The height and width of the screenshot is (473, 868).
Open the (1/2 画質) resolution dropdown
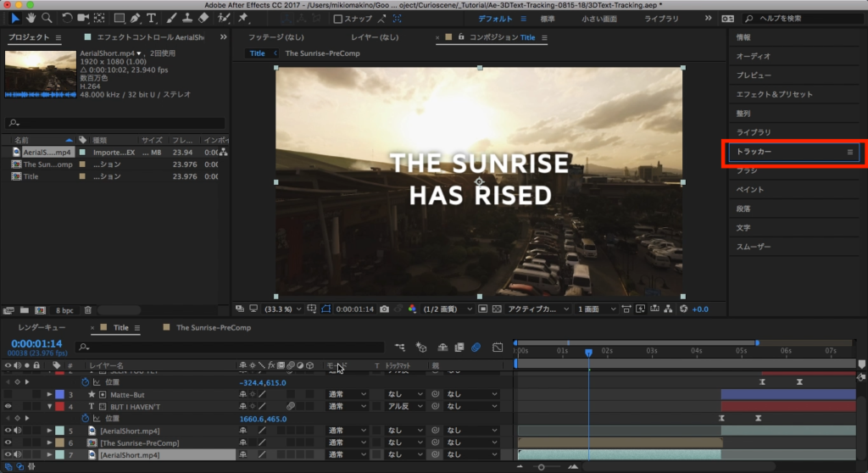[x=448, y=309]
